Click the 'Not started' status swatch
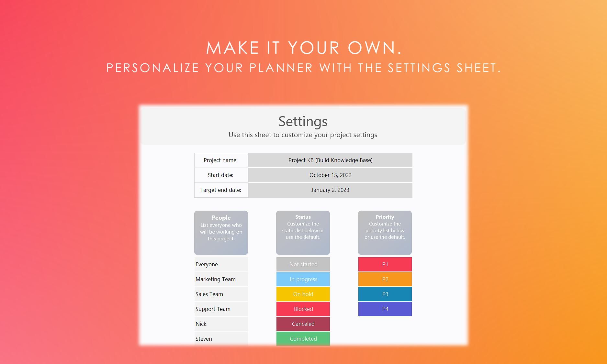607x364 pixels. pyautogui.click(x=303, y=264)
